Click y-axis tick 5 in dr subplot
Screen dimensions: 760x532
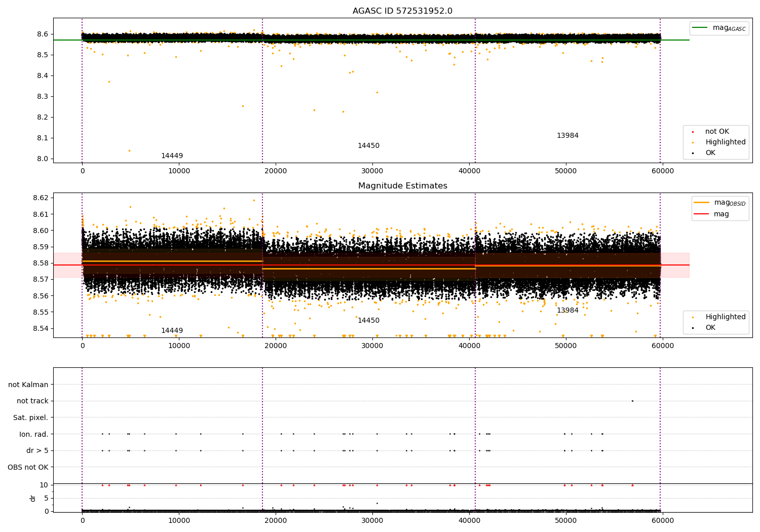(46, 499)
